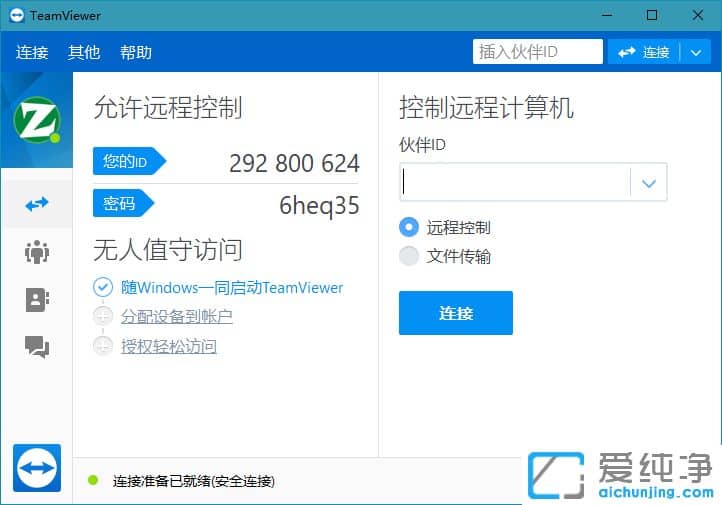This screenshot has height=505, width=722.
Task: Click the 密码 blue label
Action: point(123,203)
